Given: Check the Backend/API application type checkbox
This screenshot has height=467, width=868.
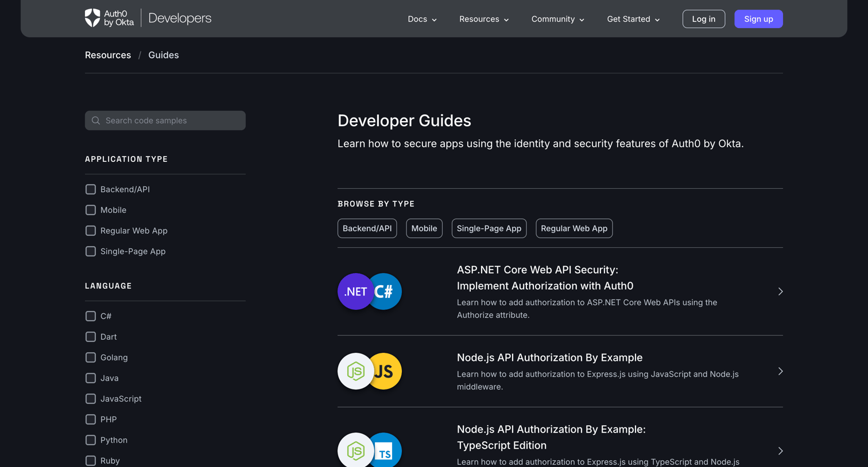Looking at the screenshot, I should click(x=91, y=189).
